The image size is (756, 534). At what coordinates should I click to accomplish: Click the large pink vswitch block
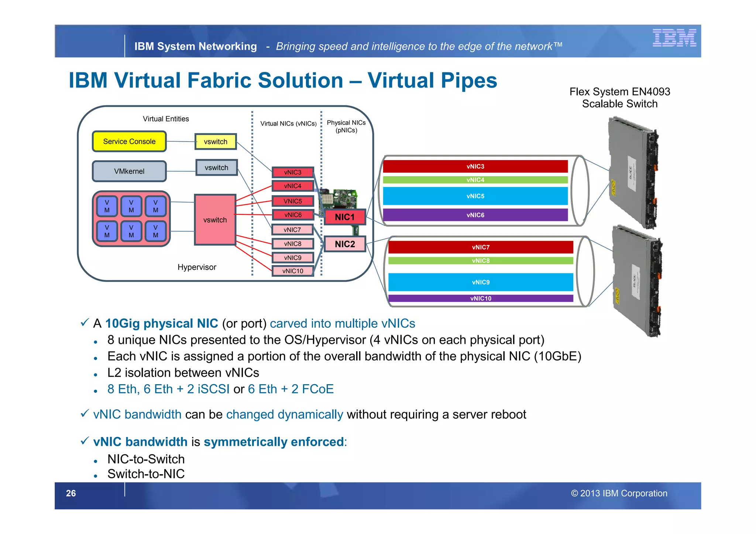pos(215,220)
